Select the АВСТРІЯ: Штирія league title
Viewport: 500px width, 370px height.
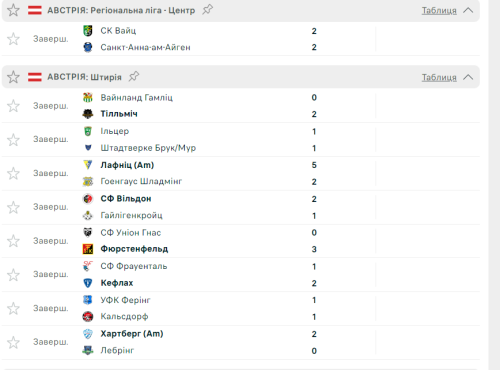[x=84, y=77]
